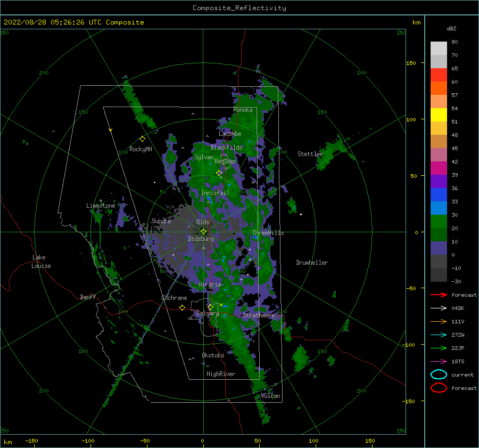The image size is (479, 448).
Task: Click the Stettler town label
Action: coord(310,154)
